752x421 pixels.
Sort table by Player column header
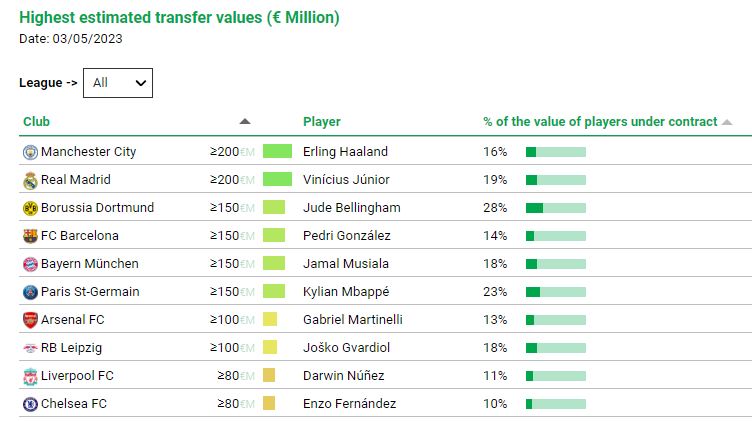point(321,122)
